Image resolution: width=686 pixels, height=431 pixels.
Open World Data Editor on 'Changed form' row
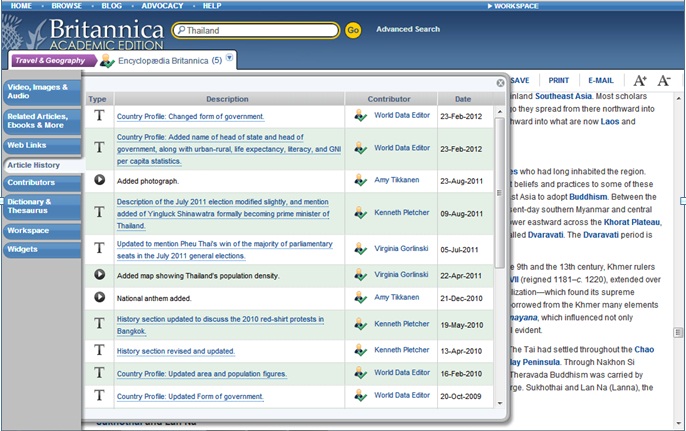402,116
